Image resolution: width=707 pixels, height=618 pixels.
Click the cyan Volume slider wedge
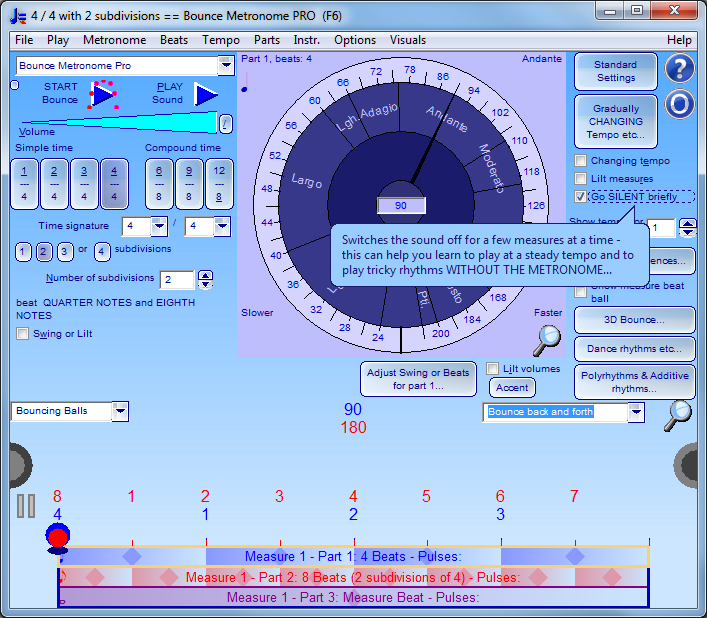click(119, 123)
